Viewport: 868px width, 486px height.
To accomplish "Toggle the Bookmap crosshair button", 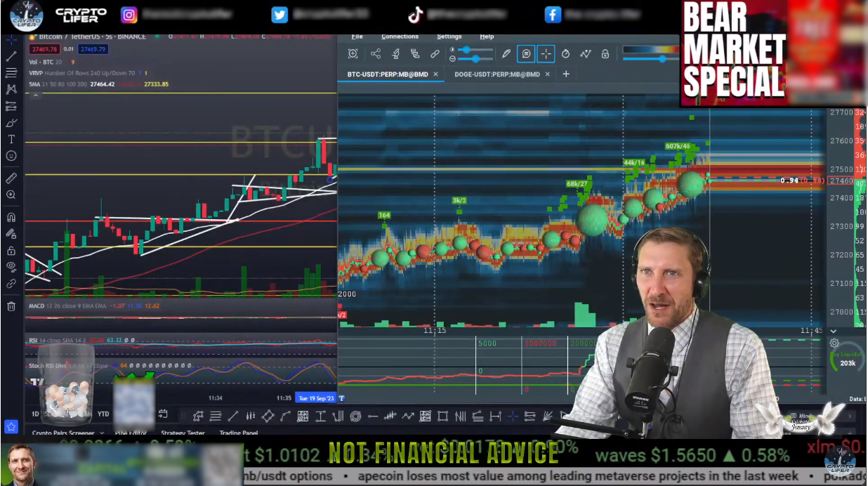I will pos(546,53).
